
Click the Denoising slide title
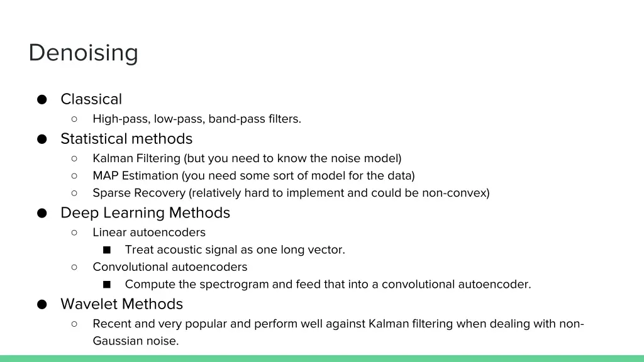pyautogui.click(x=83, y=53)
